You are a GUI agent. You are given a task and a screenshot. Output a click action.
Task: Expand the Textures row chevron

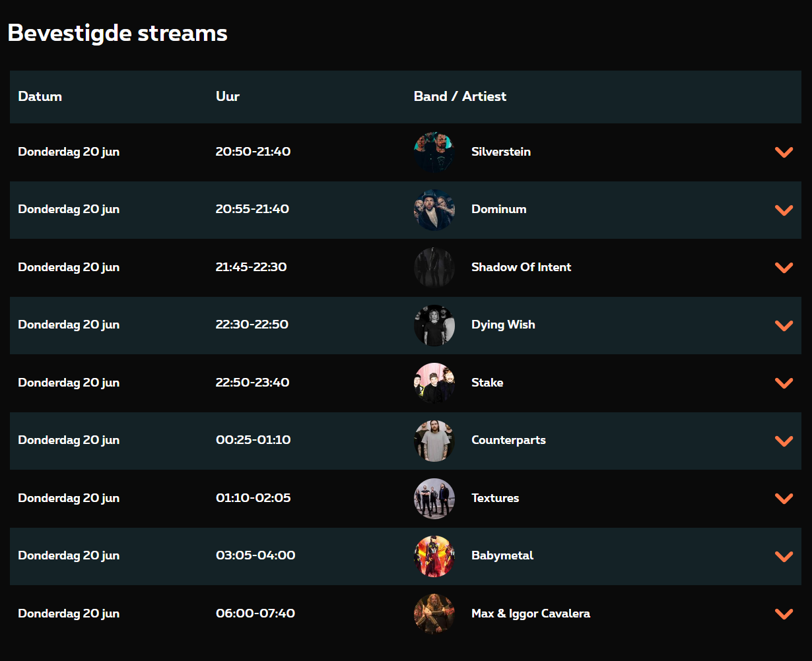784,498
